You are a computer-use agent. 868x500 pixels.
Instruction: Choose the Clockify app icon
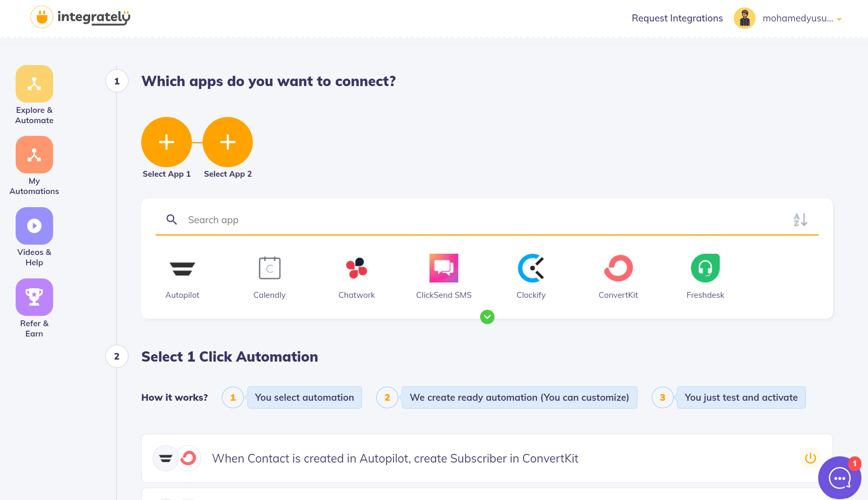pyautogui.click(x=531, y=269)
